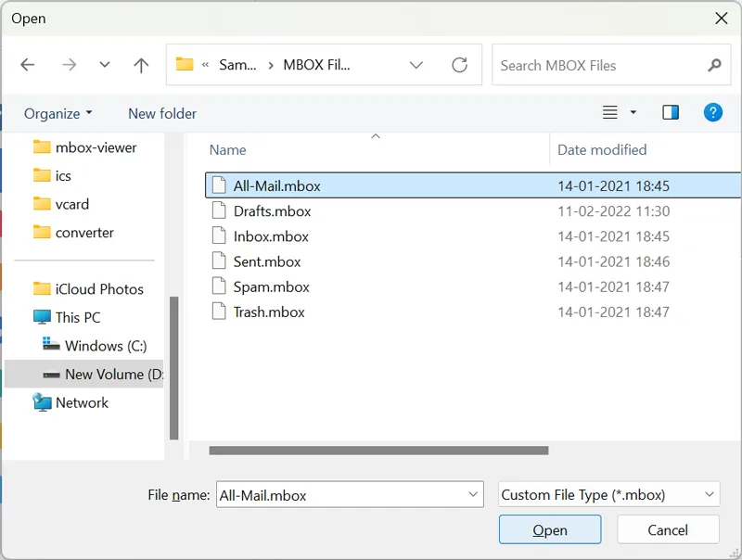Sort files by Date modified column
The width and height of the screenshot is (742, 560).
[x=602, y=149]
